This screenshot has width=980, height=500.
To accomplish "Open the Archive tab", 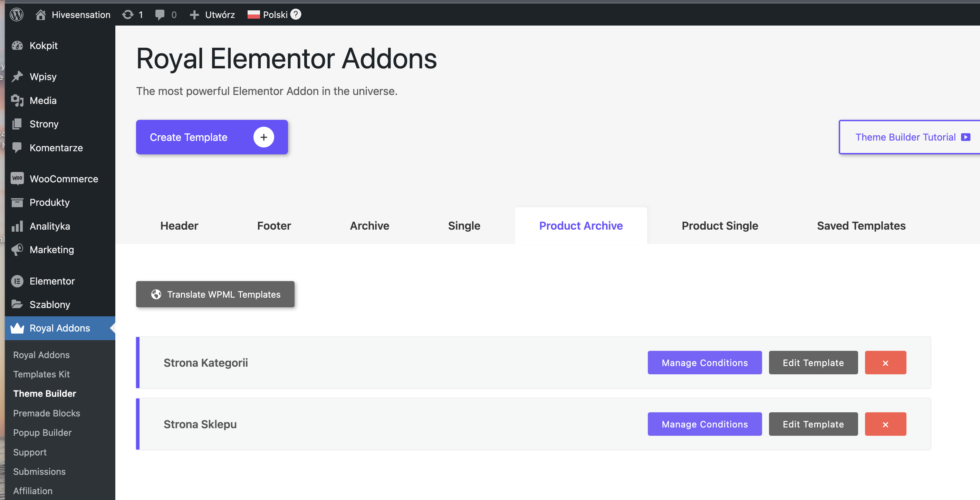I will tap(369, 226).
